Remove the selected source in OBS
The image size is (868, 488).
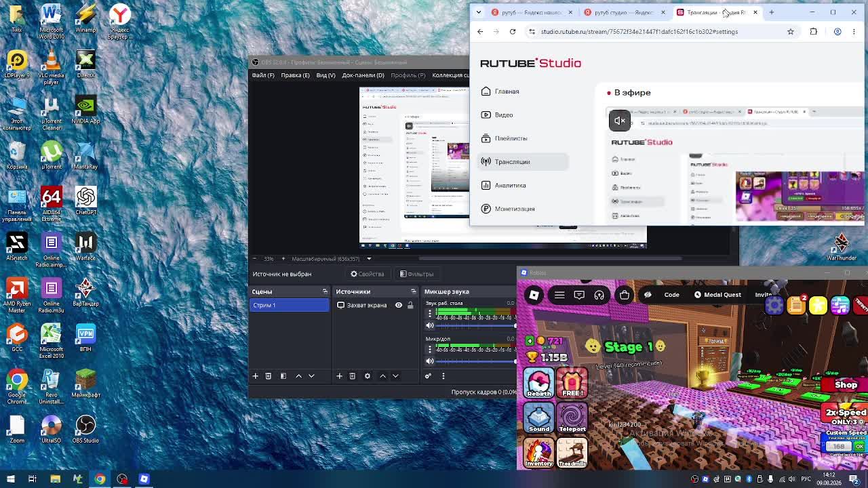coord(352,375)
